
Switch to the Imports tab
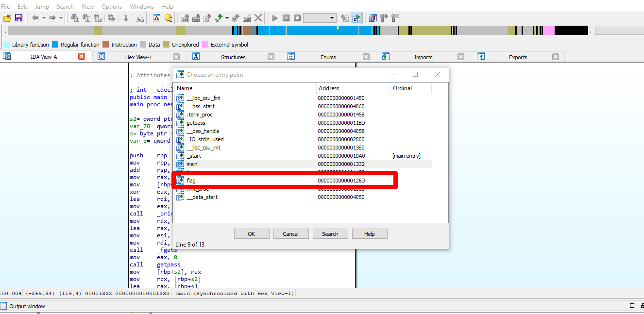423,57
